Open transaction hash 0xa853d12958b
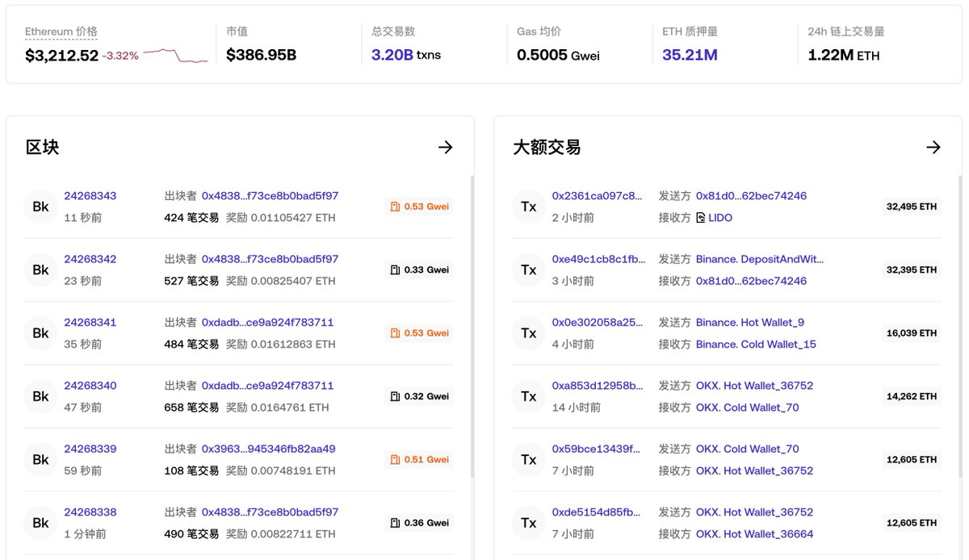The width and height of the screenshot is (969, 560). coord(598,386)
